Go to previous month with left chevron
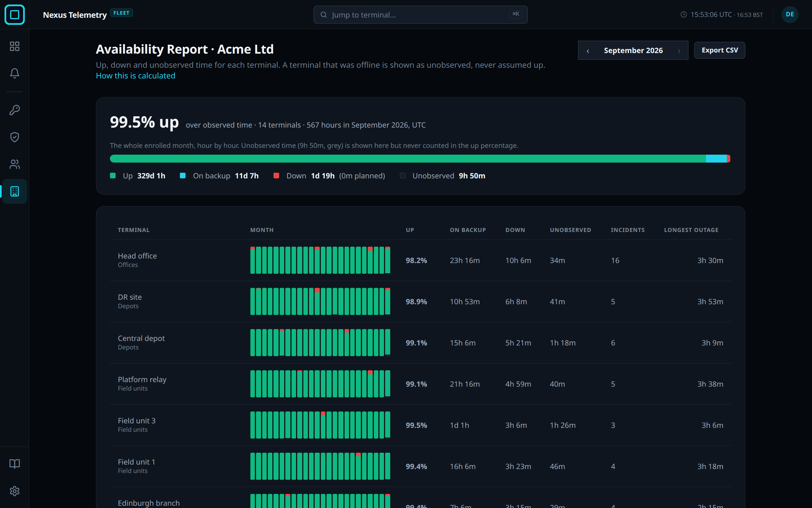Image resolution: width=812 pixels, height=508 pixels. [x=588, y=51]
